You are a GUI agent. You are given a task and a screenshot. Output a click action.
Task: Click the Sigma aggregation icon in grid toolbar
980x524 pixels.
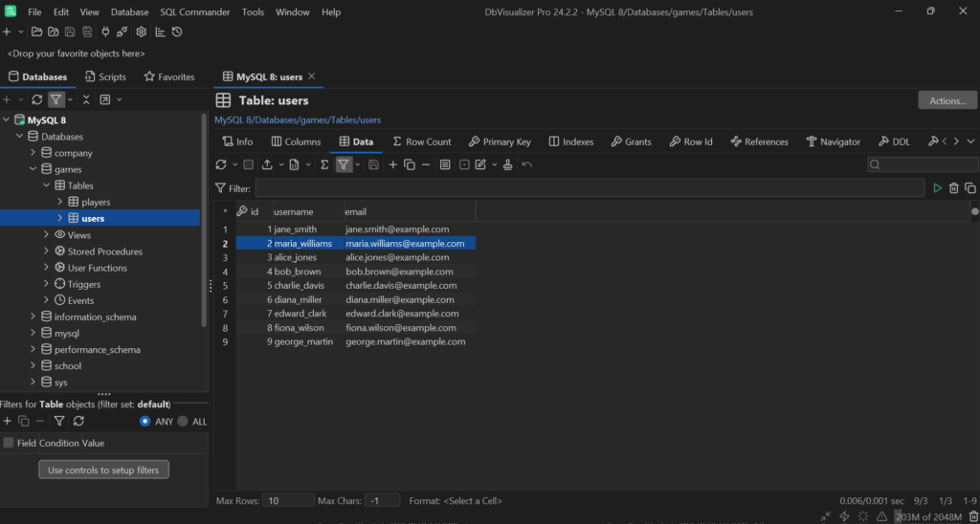coord(324,164)
